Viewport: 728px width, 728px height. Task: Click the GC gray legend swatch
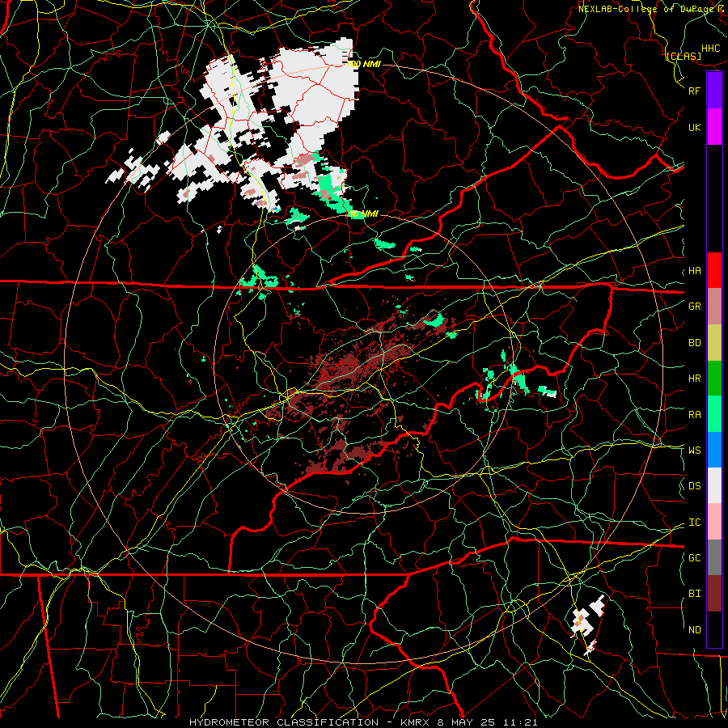[714, 557]
